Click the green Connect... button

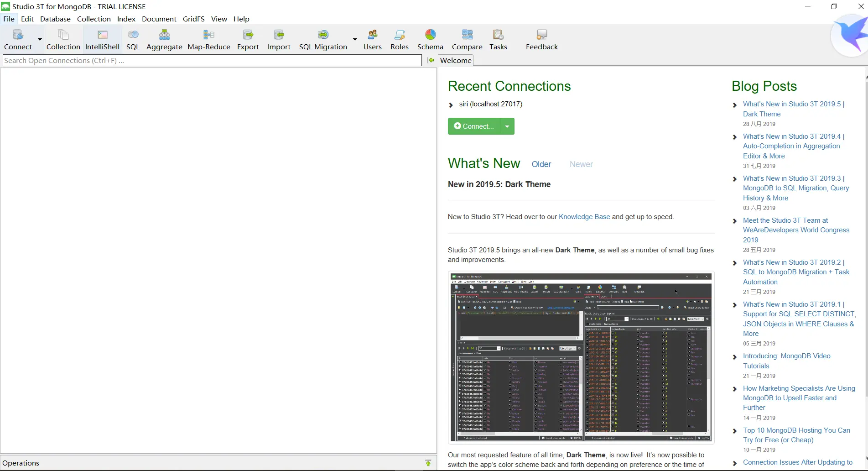pos(474,126)
